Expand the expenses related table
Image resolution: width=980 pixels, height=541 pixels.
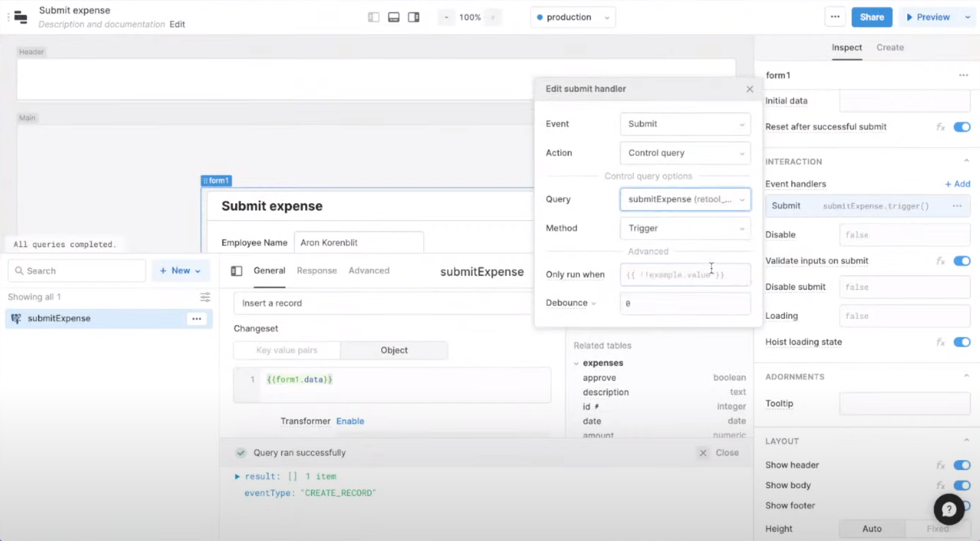pos(577,363)
